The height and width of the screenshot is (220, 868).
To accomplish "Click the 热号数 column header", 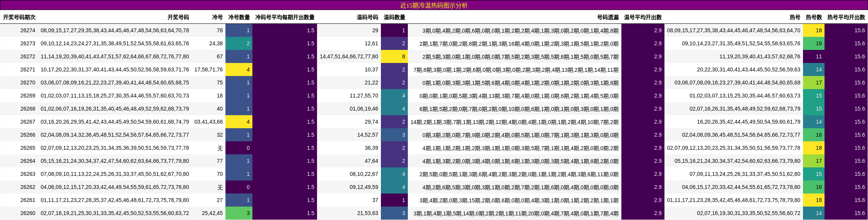I will coord(814,17).
